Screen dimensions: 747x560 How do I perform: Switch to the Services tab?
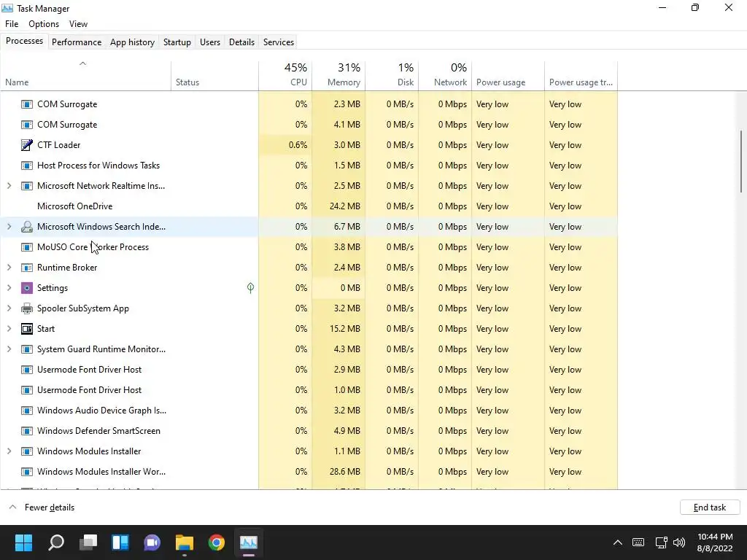pos(279,42)
